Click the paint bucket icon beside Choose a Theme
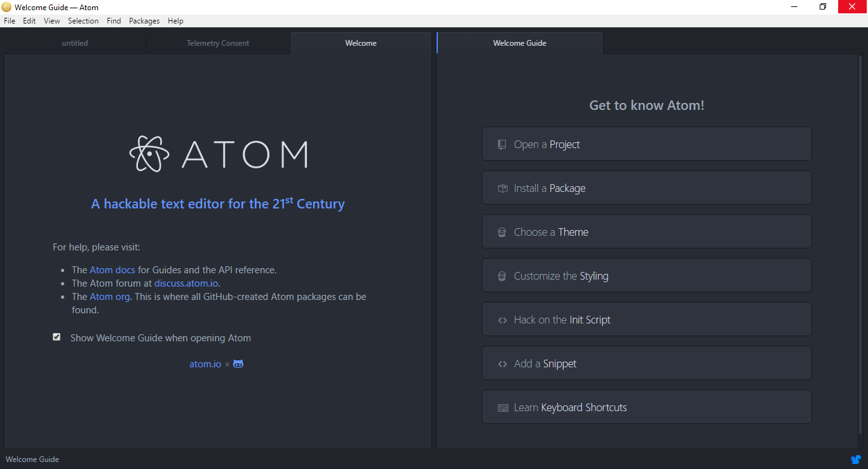 click(x=502, y=232)
